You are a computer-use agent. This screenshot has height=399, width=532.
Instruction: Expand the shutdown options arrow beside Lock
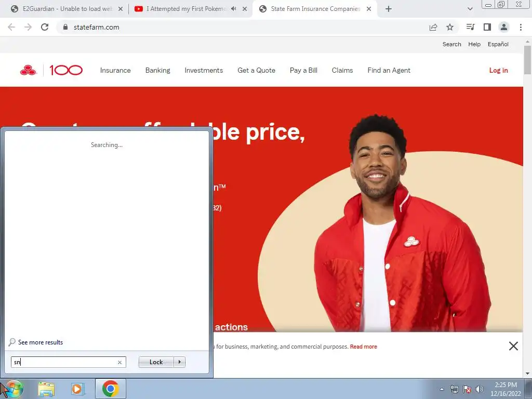(x=179, y=362)
